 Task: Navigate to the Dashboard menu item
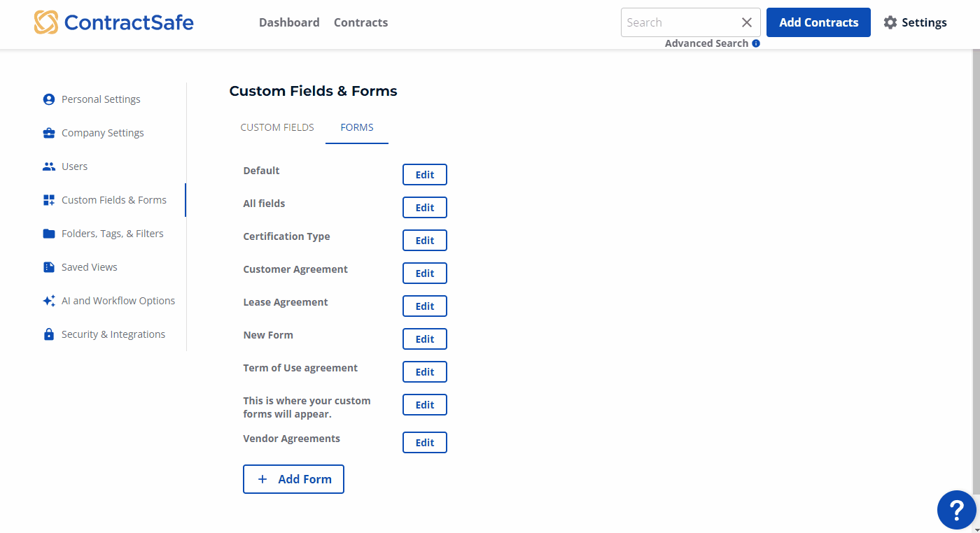coord(289,22)
